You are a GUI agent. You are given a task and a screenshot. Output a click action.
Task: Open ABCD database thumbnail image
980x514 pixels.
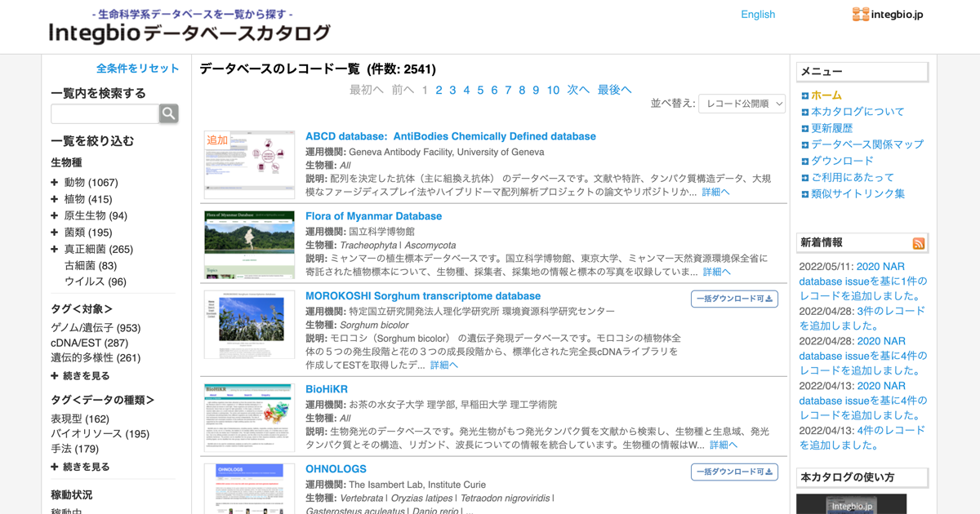[x=249, y=164]
